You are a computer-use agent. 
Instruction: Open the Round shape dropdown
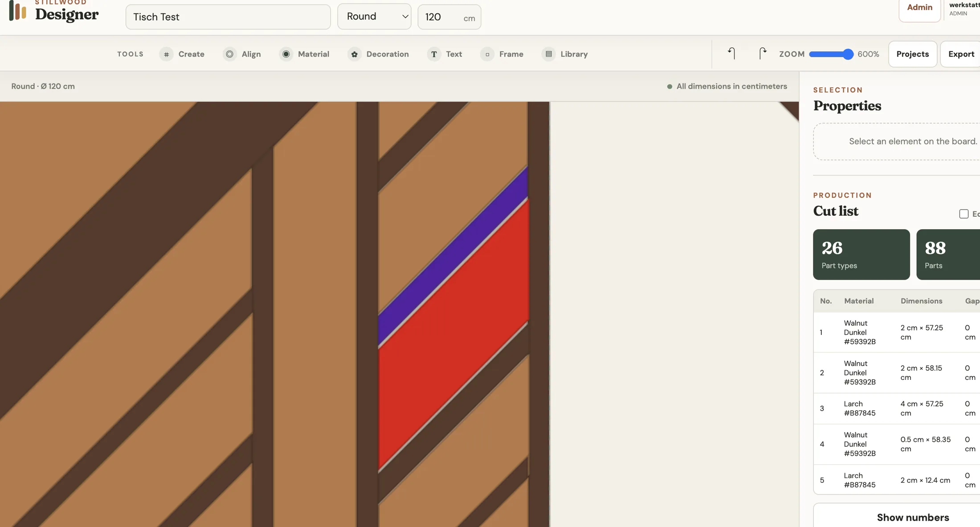374,16
